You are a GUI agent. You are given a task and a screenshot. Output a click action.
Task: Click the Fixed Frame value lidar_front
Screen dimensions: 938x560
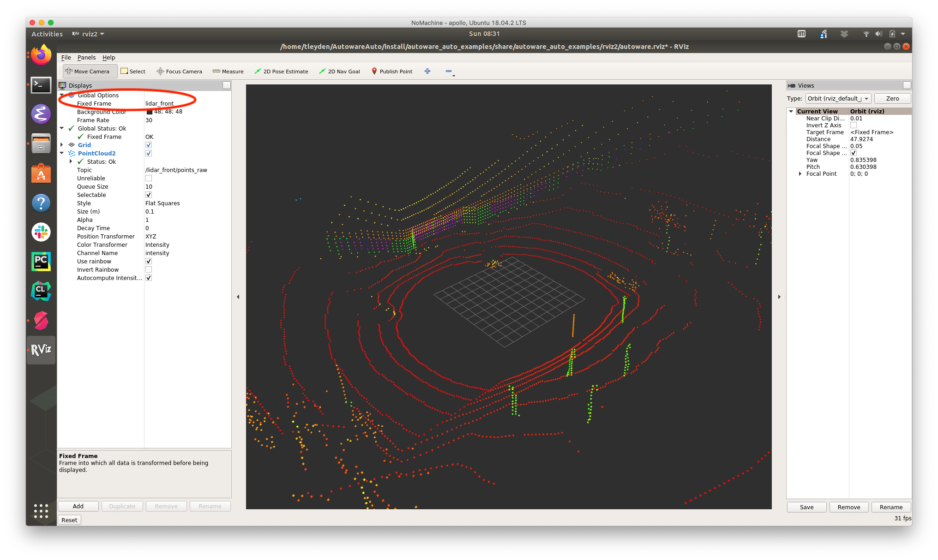tap(160, 103)
